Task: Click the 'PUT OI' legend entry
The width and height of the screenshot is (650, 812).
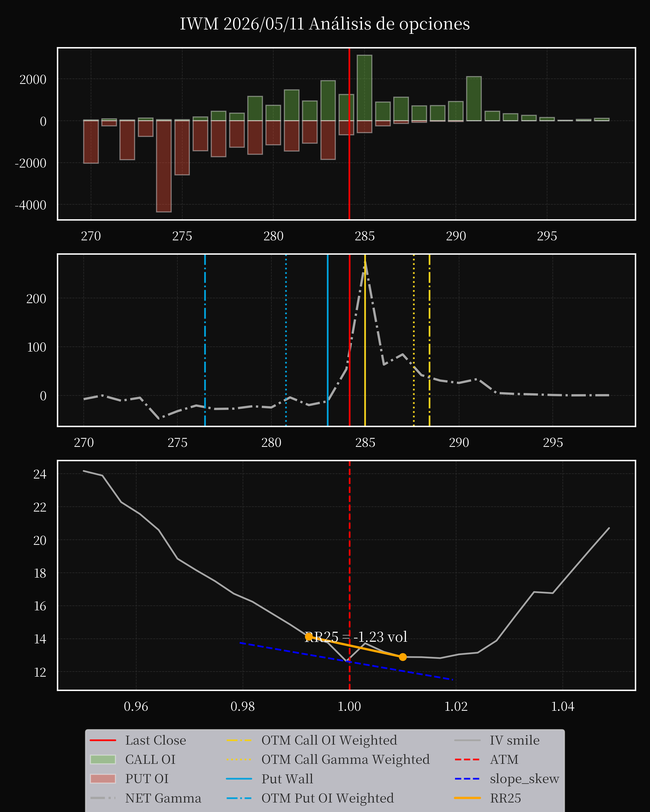Action: tap(129, 779)
